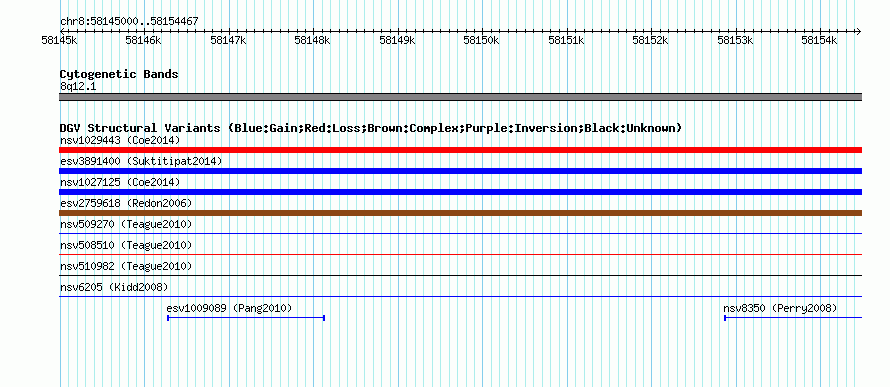Screen dimensions: 890x387
Task: Click the 58149k ruler tick label
Action: click(397, 40)
